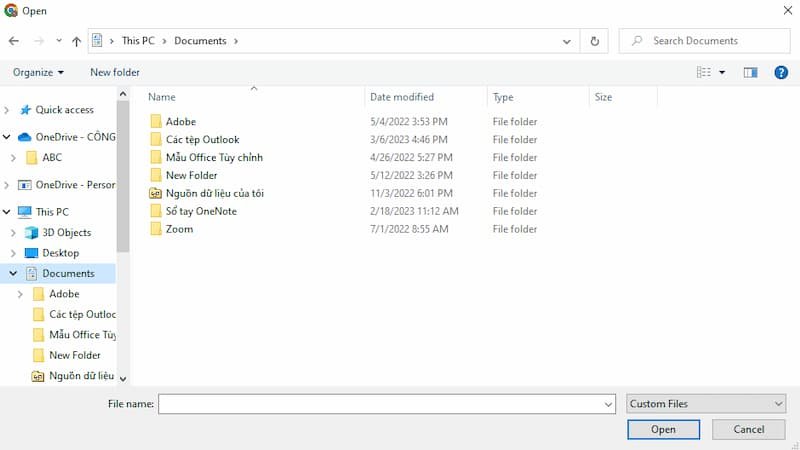Sort by Type column header
This screenshot has width=800, height=450.
tap(503, 97)
